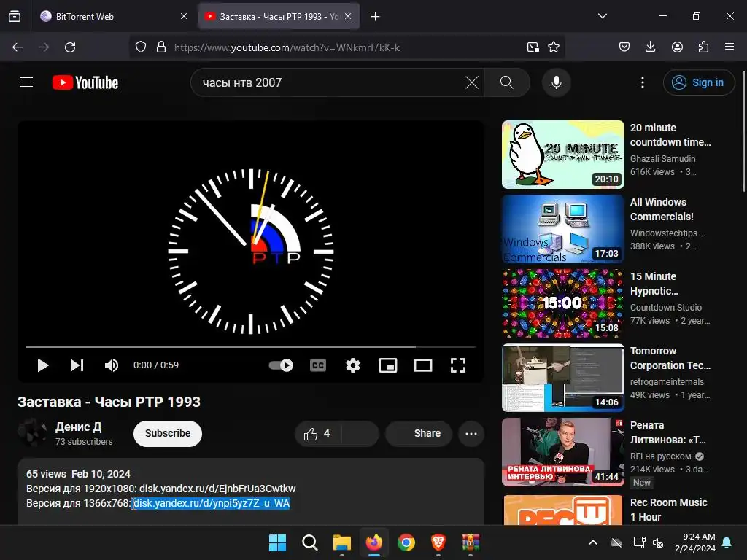Close the Заставка YouTube tab
This screenshot has width=747, height=560.
[348, 16]
